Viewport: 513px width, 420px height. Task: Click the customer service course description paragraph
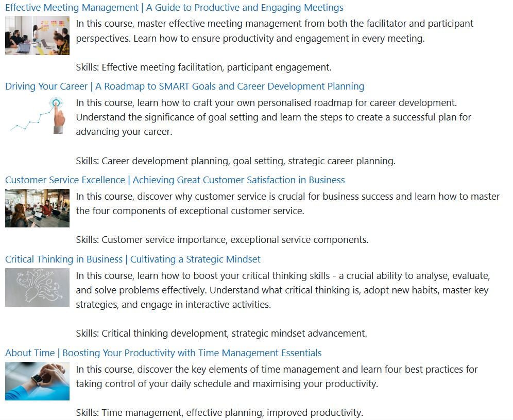point(288,204)
